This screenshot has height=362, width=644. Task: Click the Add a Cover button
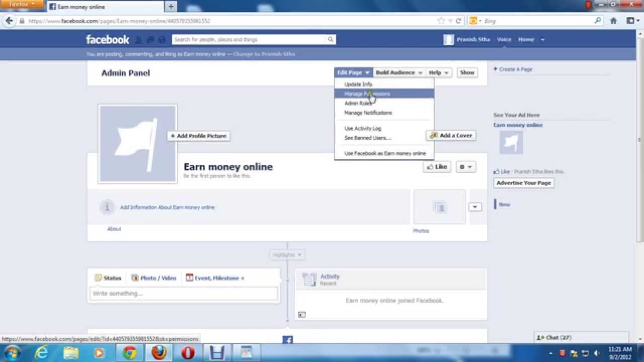coord(451,135)
